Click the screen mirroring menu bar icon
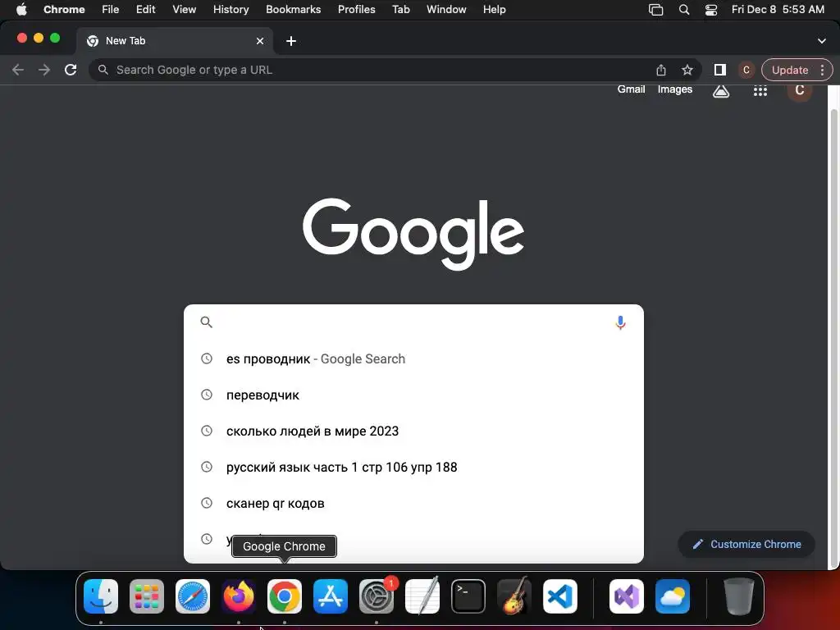The height and width of the screenshot is (630, 840). (x=655, y=10)
